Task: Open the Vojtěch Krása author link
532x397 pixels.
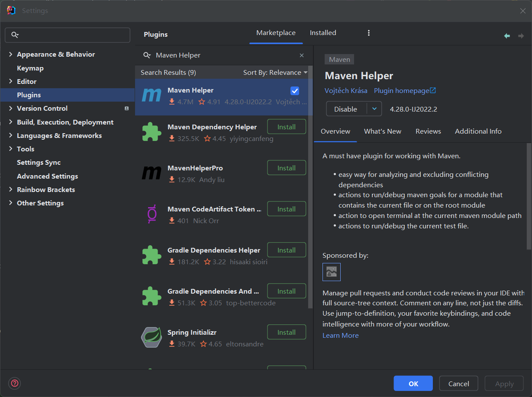Action: (346, 91)
